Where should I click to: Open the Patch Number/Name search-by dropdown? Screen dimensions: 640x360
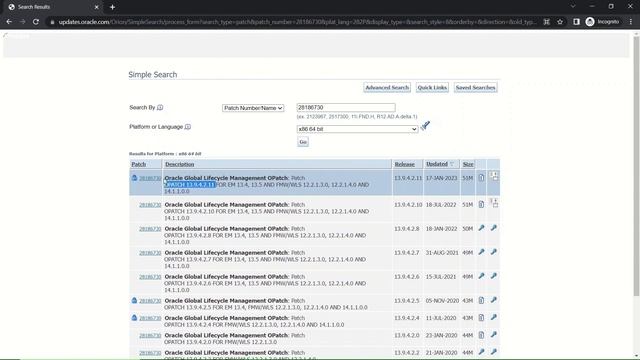click(253, 108)
